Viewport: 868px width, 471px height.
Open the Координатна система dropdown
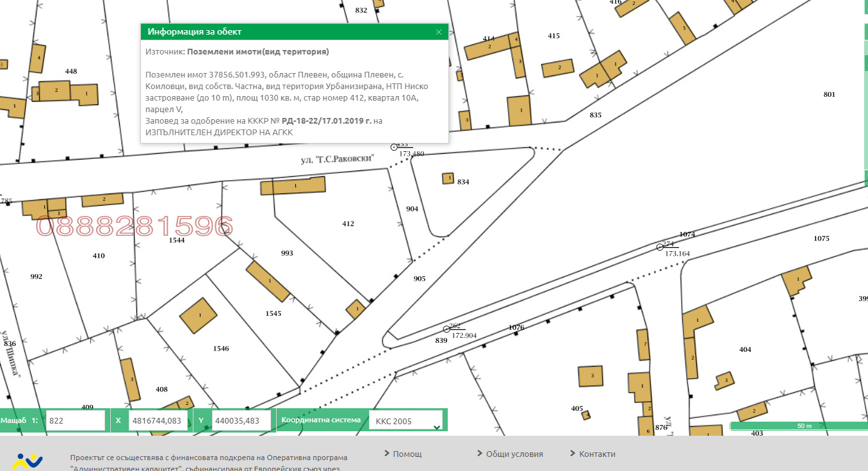tap(406, 422)
